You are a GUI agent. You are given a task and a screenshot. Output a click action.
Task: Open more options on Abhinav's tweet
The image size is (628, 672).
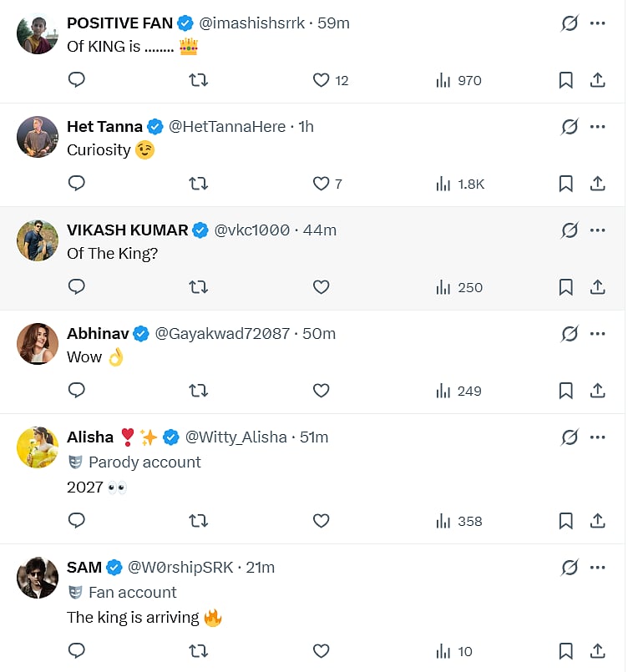point(598,334)
